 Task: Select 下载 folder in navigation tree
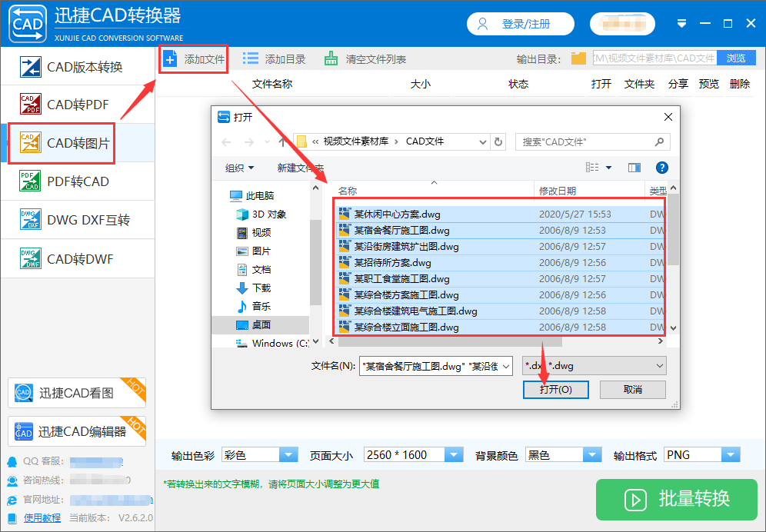coord(254,288)
